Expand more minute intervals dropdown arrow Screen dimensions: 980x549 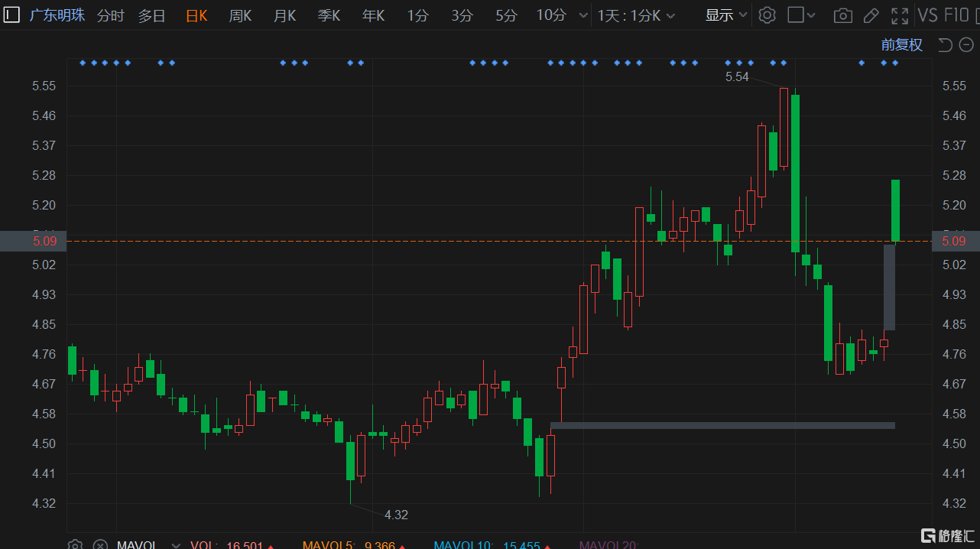click(583, 16)
